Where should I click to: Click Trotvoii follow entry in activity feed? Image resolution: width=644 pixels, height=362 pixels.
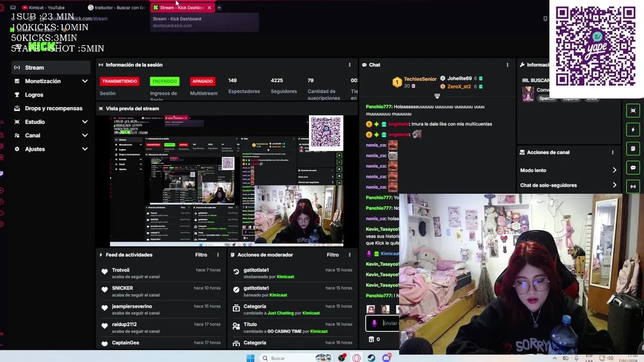point(161,273)
